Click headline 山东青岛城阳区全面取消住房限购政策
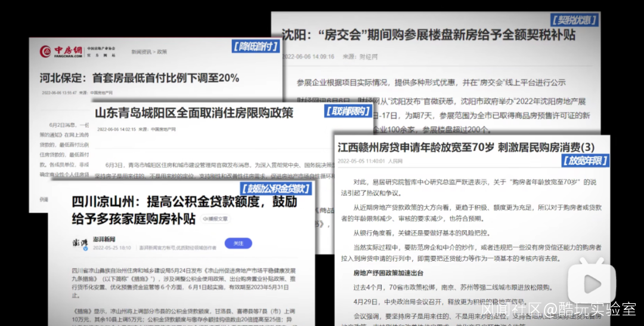 194,113
